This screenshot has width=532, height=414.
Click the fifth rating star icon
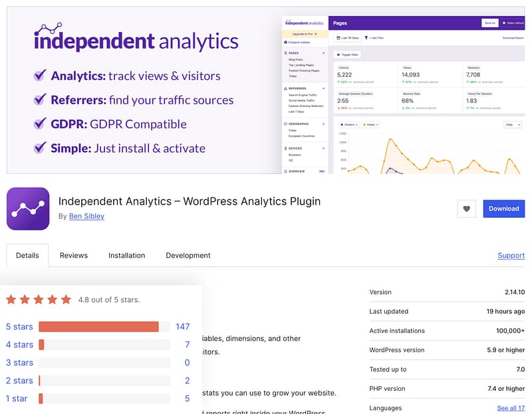click(66, 300)
